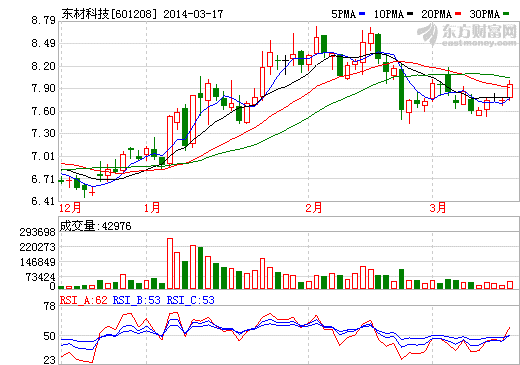Click the red 20PMA legend color marker
Viewport: 520px width, 365px height.
tap(458, 14)
